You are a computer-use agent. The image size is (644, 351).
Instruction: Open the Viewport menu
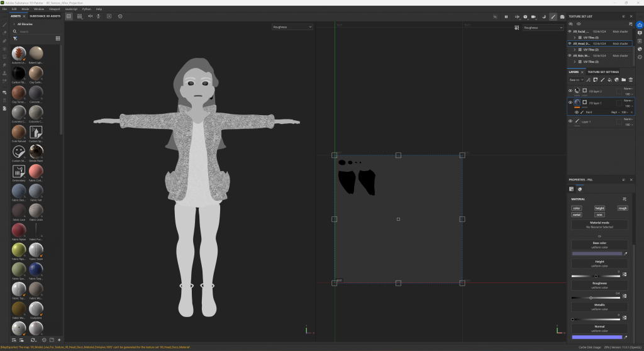55,9
